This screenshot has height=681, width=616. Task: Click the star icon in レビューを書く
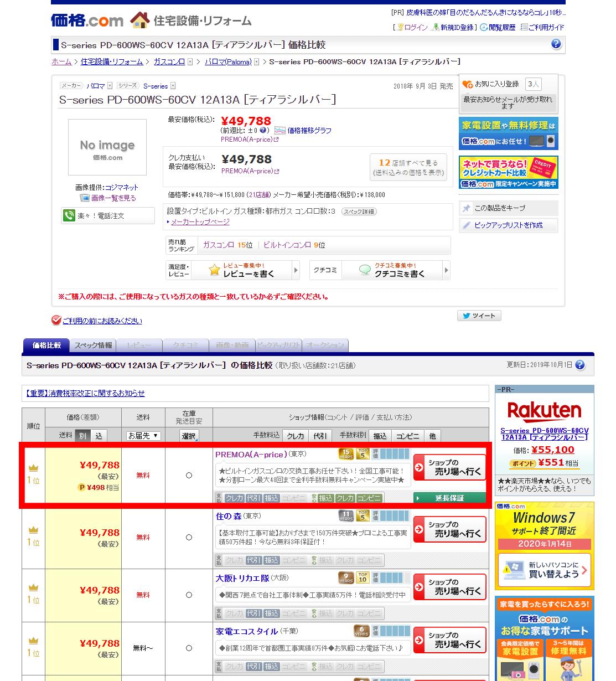tap(214, 270)
